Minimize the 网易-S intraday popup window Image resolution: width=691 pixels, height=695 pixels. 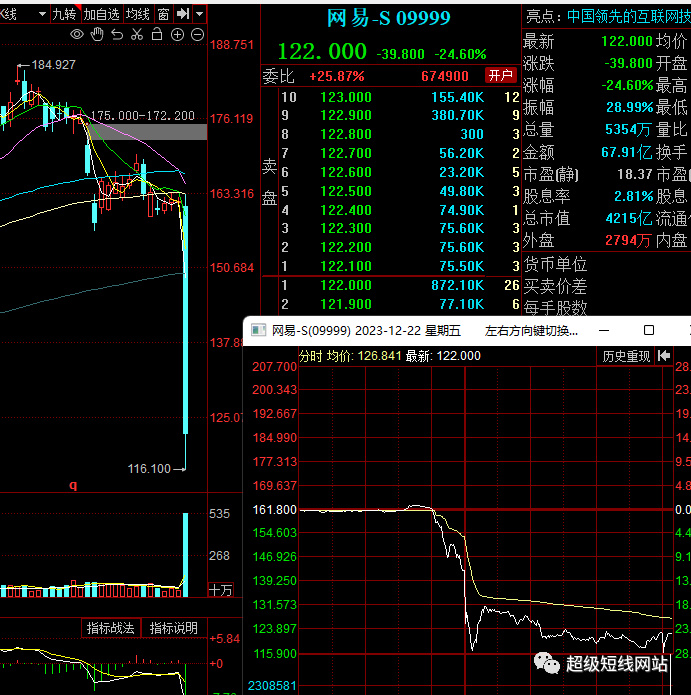[604, 331]
